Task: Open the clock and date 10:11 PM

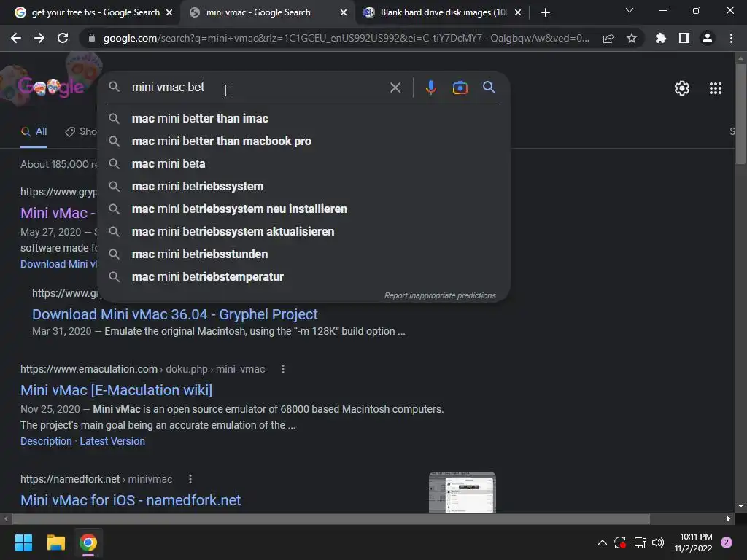Action: pyautogui.click(x=693, y=542)
